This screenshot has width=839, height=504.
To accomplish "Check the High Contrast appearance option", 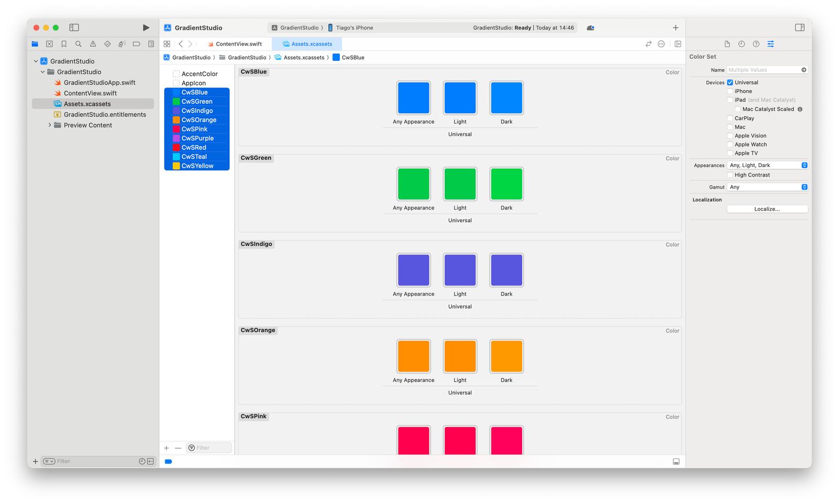I will point(730,174).
